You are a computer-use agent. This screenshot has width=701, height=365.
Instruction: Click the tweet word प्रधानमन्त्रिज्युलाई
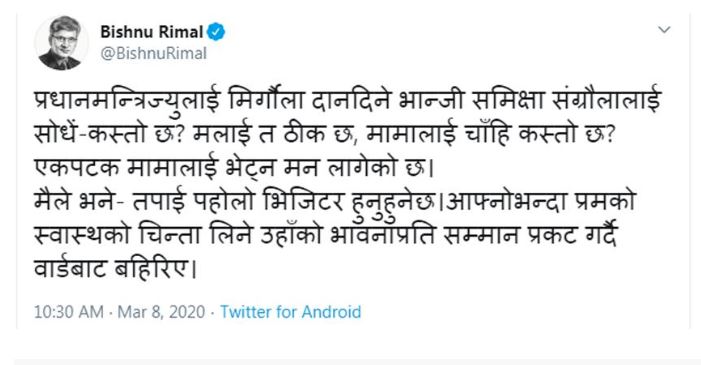tap(127, 100)
